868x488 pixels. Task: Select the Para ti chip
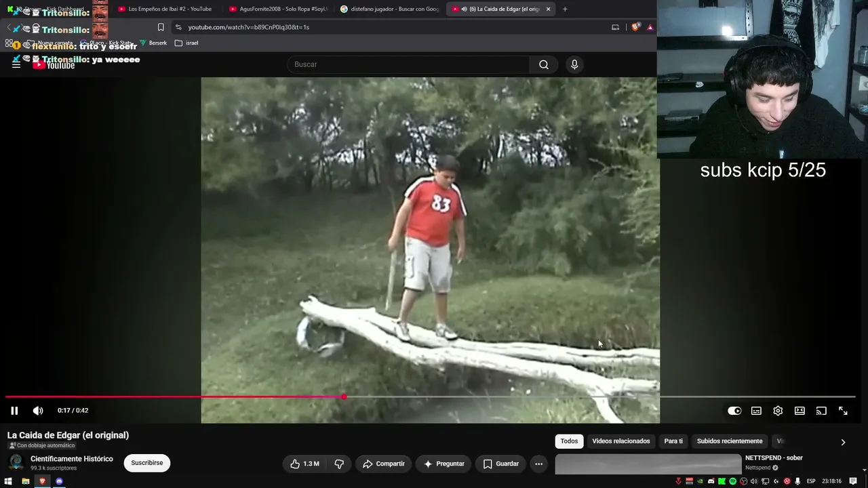pyautogui.click(x=673, y=441)
